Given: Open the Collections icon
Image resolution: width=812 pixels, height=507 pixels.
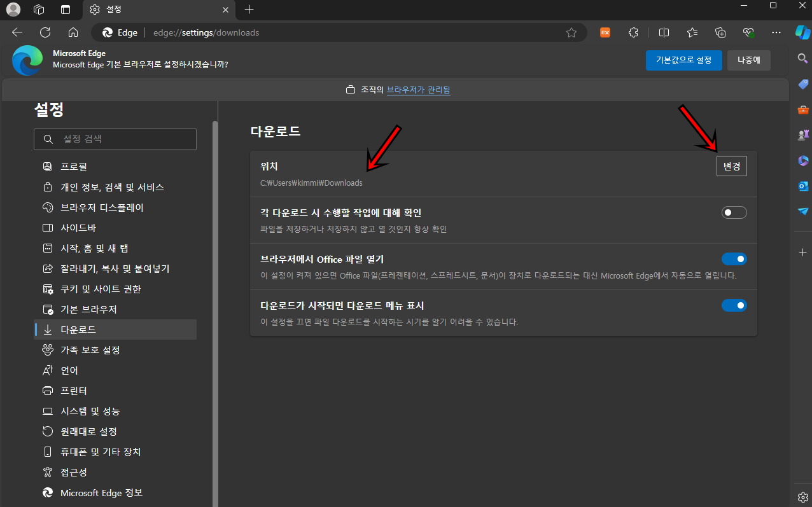Looking at the screenshot, I should click(x=720, y=32).
